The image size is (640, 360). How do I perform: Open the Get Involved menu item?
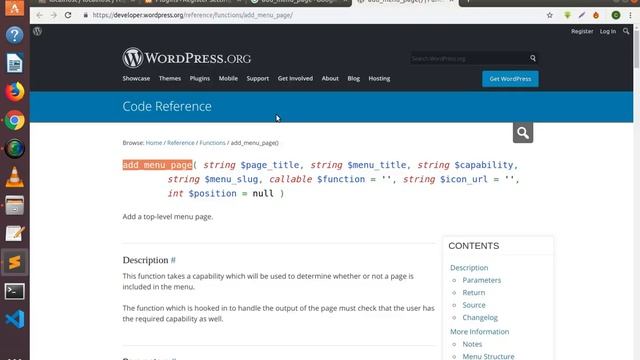point(295,78)
